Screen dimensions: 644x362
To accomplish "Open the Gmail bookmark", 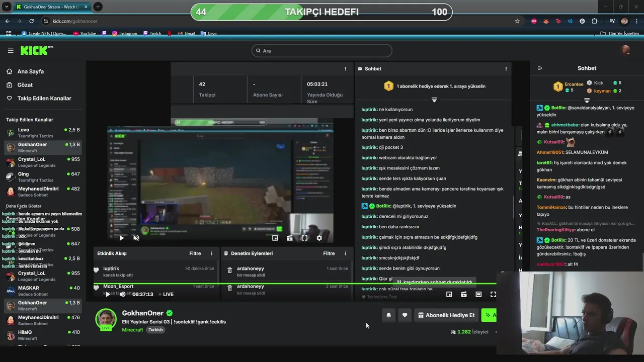I will click(x=186, y=33).
